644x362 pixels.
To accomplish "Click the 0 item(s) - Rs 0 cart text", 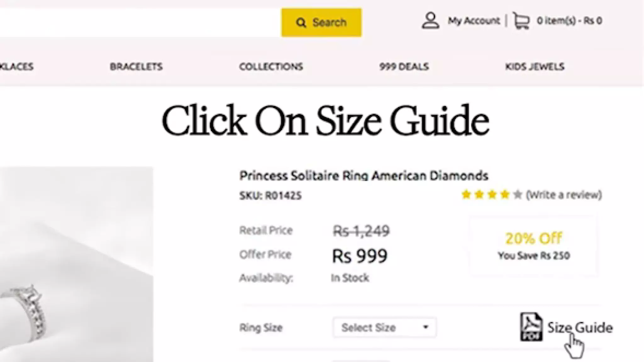I will (x=569, y=21).
